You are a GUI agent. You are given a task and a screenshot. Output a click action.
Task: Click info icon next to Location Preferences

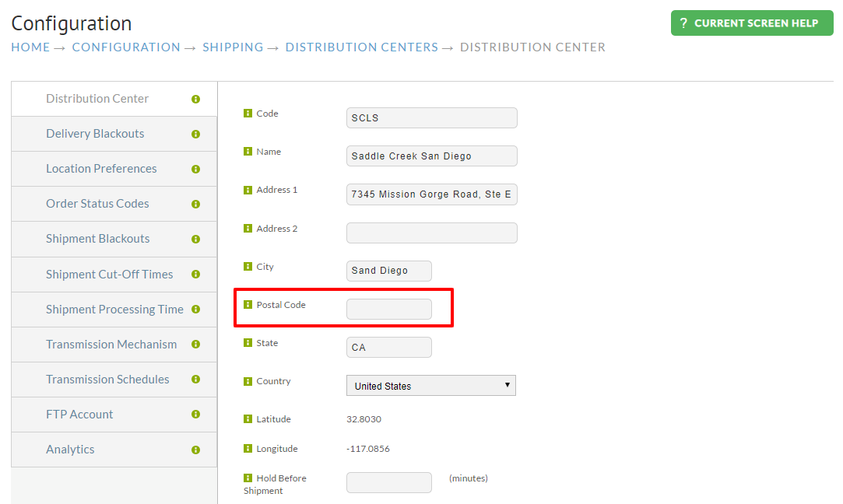point(195,170)
